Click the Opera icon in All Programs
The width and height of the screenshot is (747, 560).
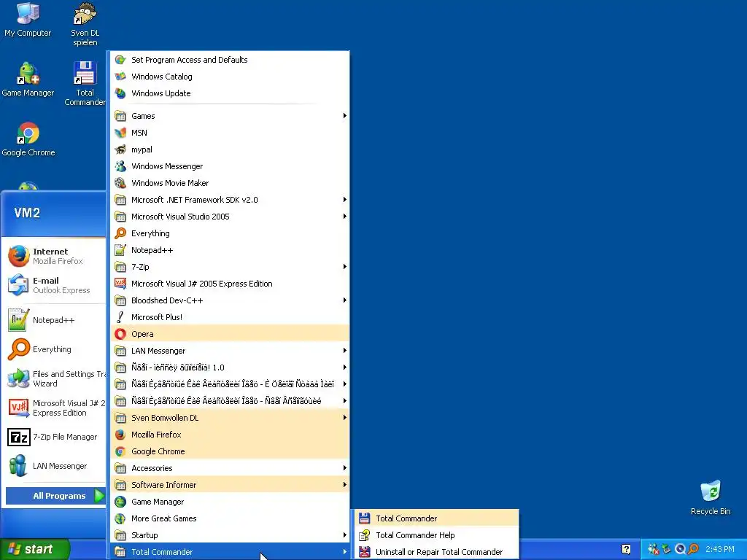pos(120,334)
